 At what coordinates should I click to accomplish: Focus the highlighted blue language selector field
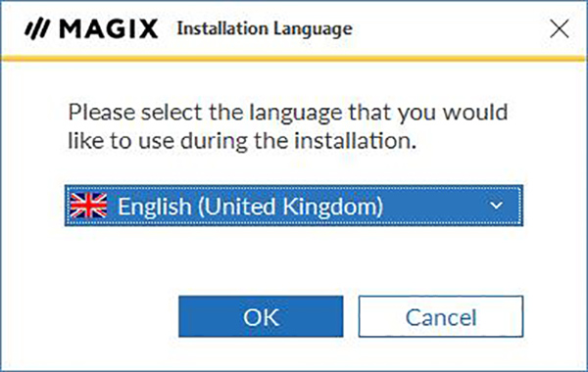point(294,206)
